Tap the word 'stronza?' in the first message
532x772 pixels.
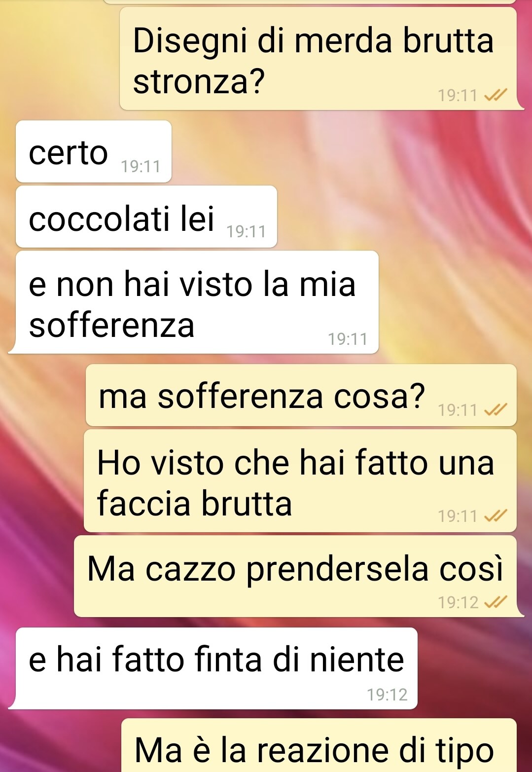199,81
